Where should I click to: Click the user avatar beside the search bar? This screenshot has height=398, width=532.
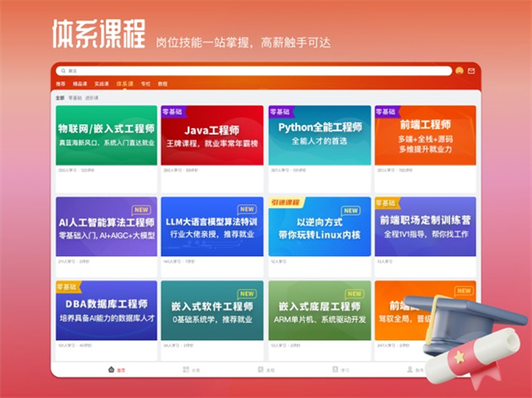459,71
